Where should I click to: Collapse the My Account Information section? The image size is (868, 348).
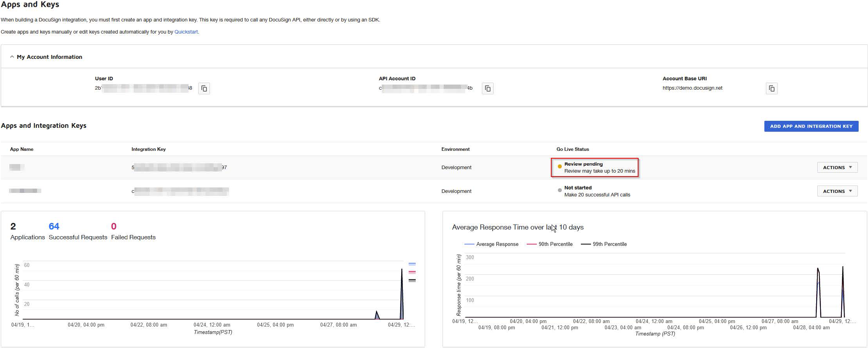(12, 57)
